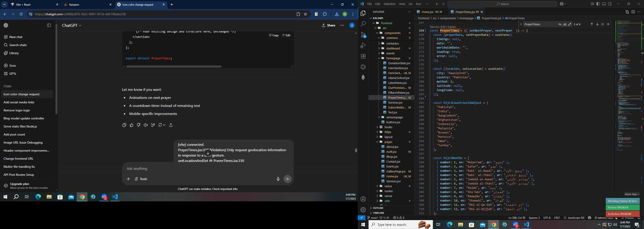
Task: Click Share button in ChatGPT header
Action: (x=328, y=25)
